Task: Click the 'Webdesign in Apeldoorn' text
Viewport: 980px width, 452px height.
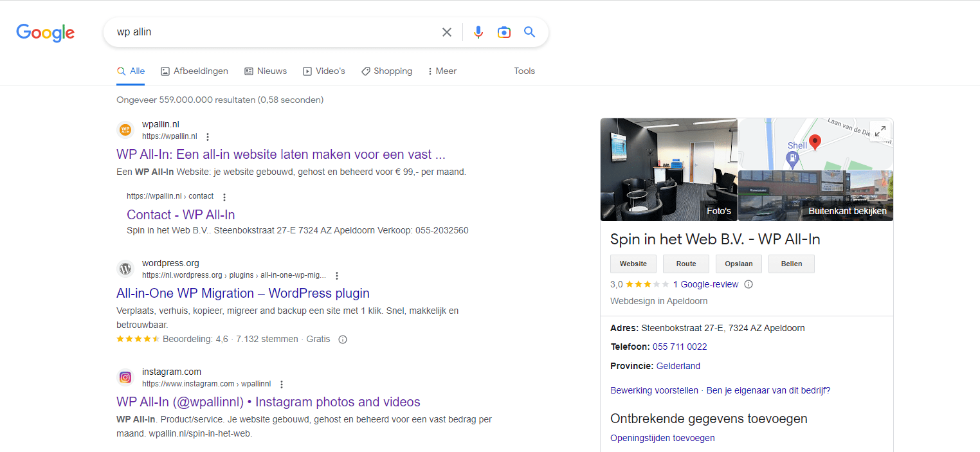Action: [659, 301]
